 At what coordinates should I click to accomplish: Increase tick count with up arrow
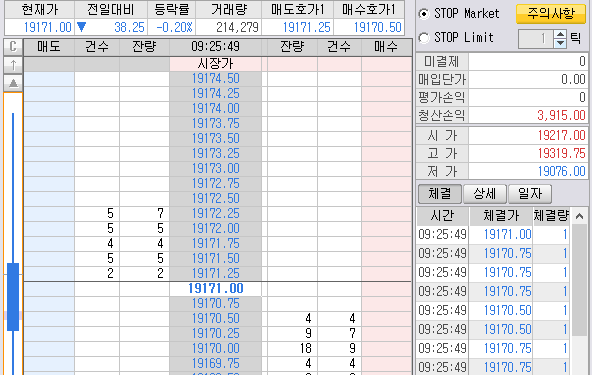(x=561, y=34)
